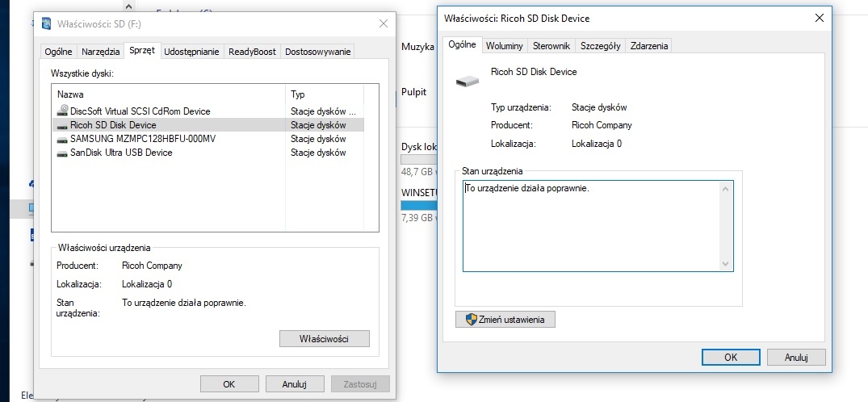Select the Ogólne tab in Ricoh device properties
This screenshot has height=402, width=868.
tap(462, 45)
